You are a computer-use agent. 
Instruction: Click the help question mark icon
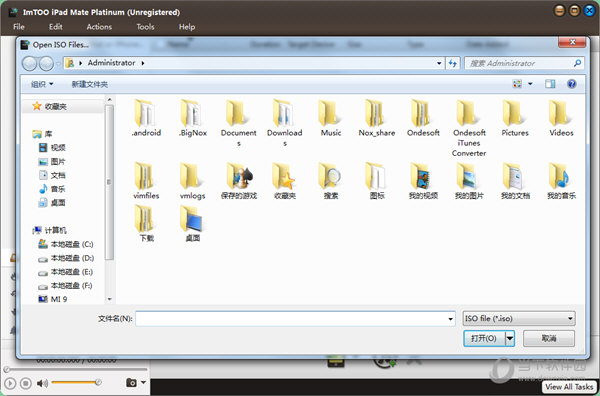(x=572, y=84)
